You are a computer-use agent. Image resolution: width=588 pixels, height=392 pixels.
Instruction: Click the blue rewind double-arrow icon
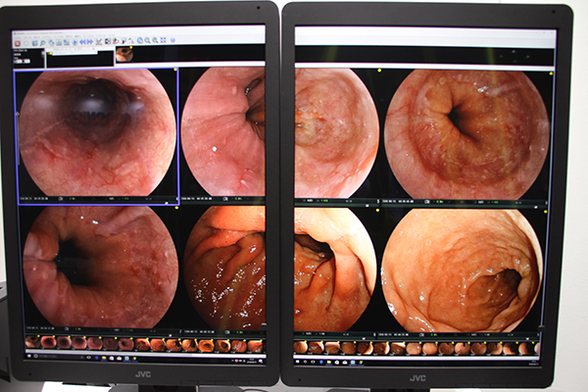pos(81,42)
